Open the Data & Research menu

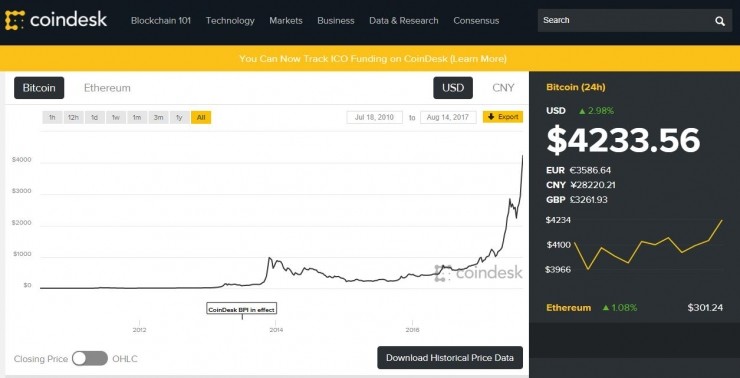(404, 21)
